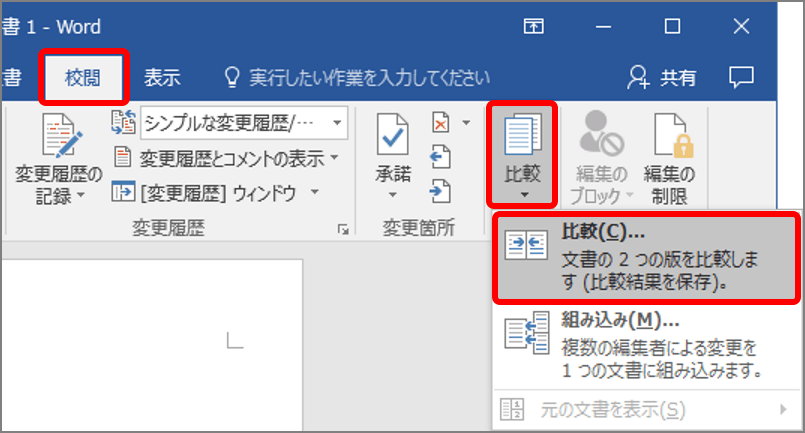Click the 編集の制限 restrict editing icon
Image resolution: width=805 pixels, height=433 pixels.
coord(673,135)
